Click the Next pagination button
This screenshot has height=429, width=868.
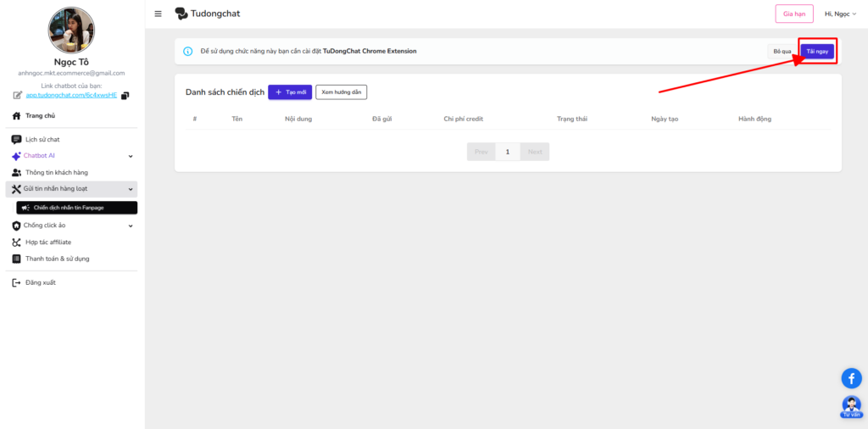point(535,152)
